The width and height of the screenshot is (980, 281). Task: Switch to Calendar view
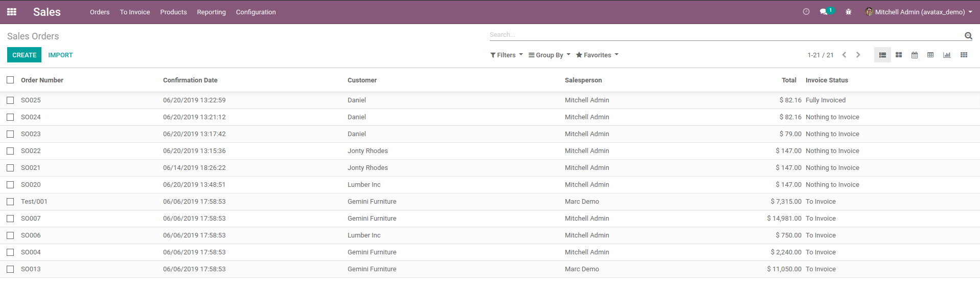coord(915,55)
